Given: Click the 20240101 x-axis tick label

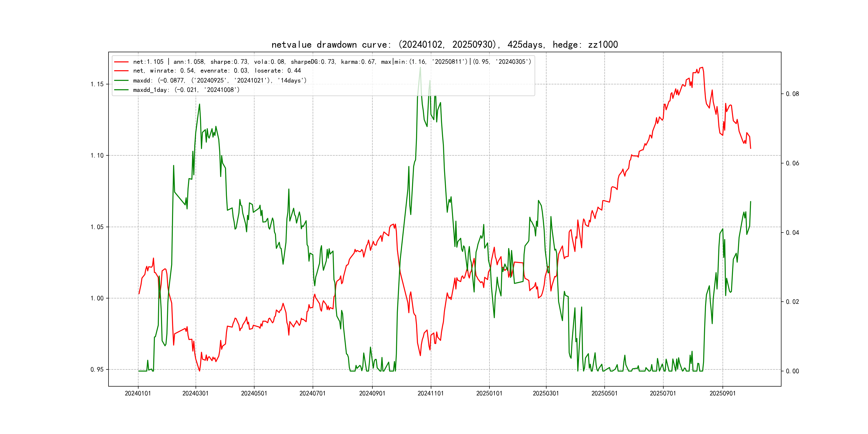Looking at the screenshot, I should coord(138,394).
